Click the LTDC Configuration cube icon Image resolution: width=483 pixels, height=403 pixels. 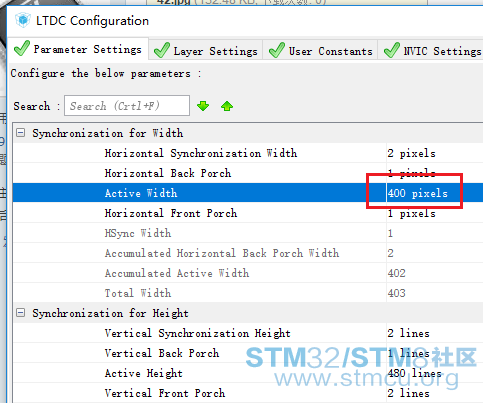(23, 20)
